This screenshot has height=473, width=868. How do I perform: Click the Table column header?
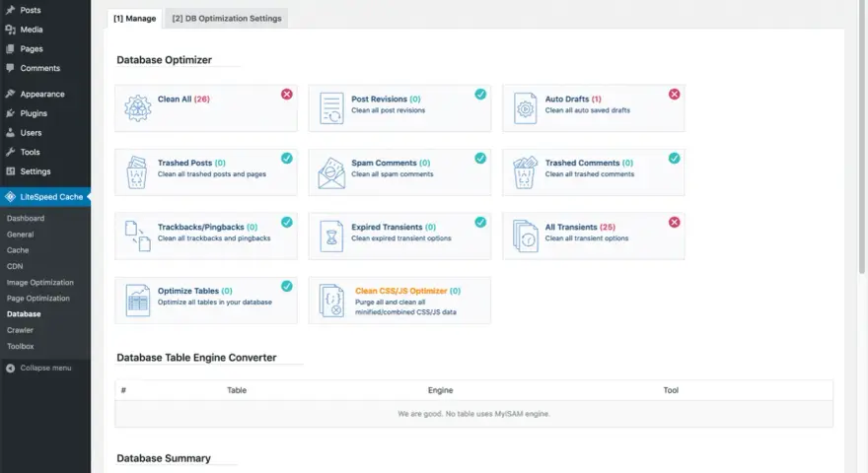pyautogui.click(x=237, y=390)
